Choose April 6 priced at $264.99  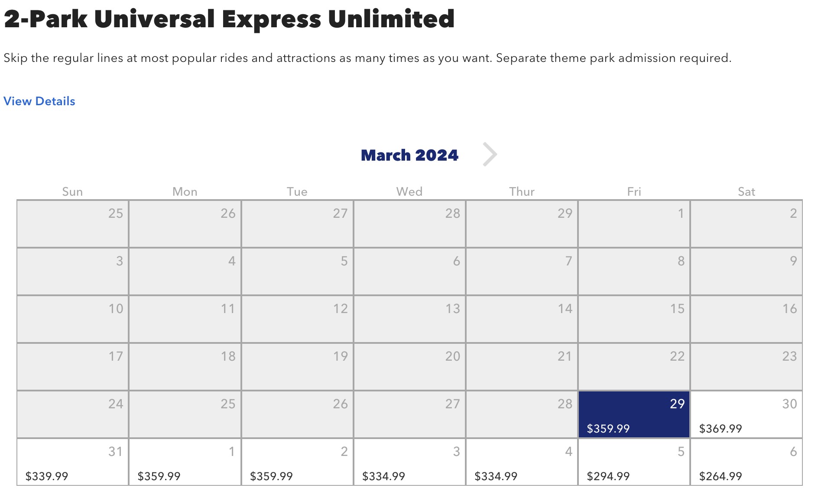pyautogui.click(x=746, y=462)
